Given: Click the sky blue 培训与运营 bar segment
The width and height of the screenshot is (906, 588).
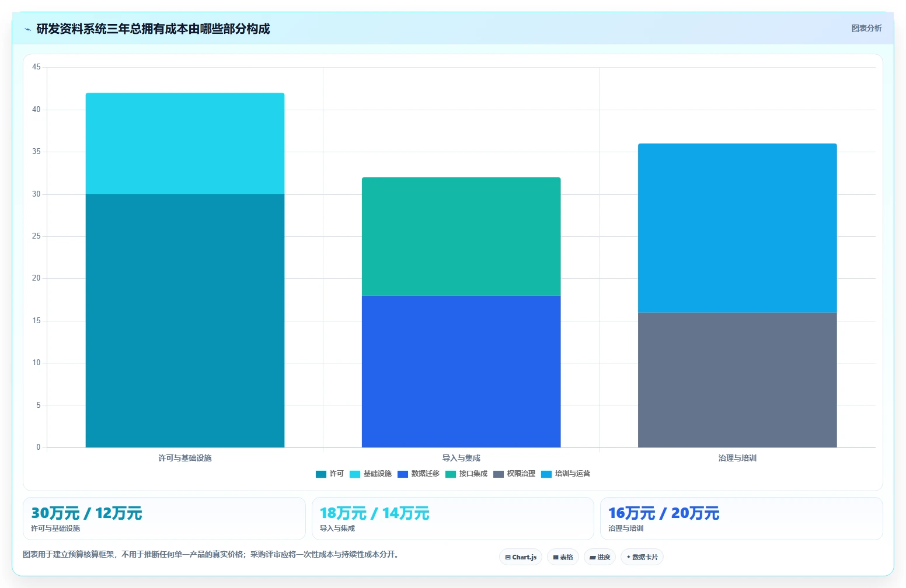Looking at the screenshot, I should (737, 228).
